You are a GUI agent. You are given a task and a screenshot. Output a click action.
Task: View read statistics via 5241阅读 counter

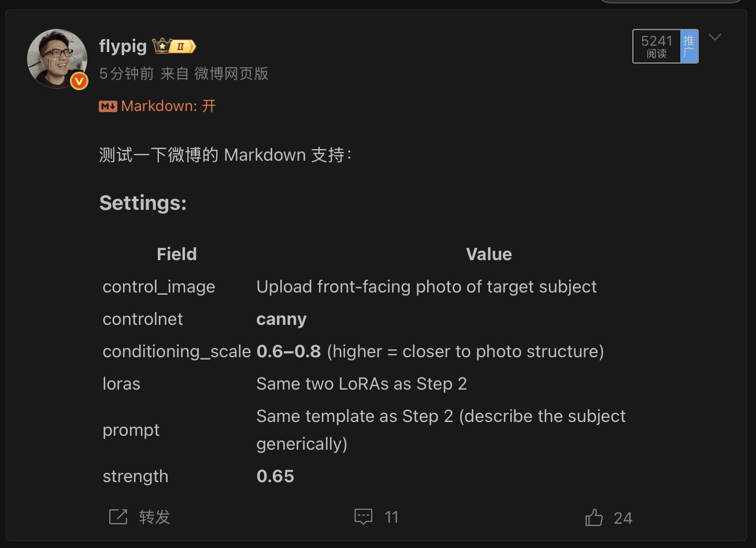[656, 46]
